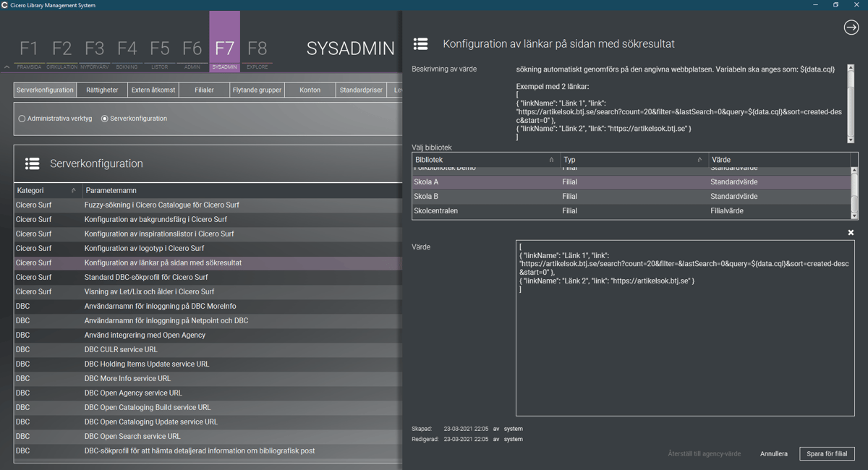868x470 pixels.
Task: Select DBC Open Search service URL
Action: pyautogui.click(x=208, y=436)
